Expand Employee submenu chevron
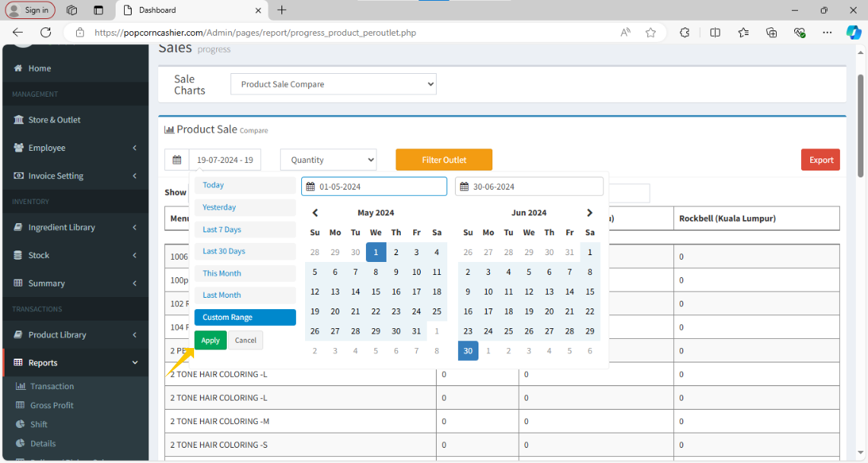 135,148
